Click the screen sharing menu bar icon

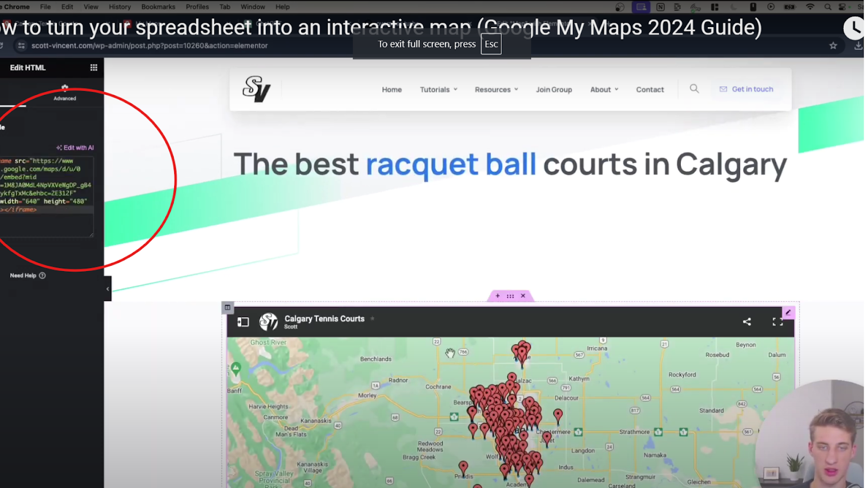click(x=641, y=7)
